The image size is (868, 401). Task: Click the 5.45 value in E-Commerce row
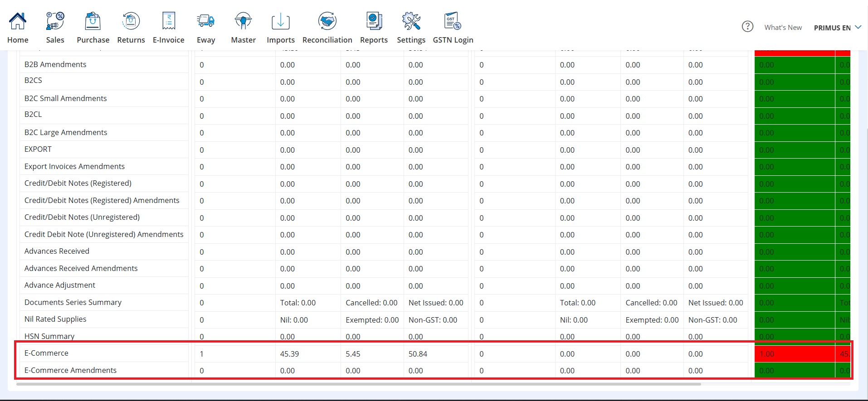click(x=353, y=354)
